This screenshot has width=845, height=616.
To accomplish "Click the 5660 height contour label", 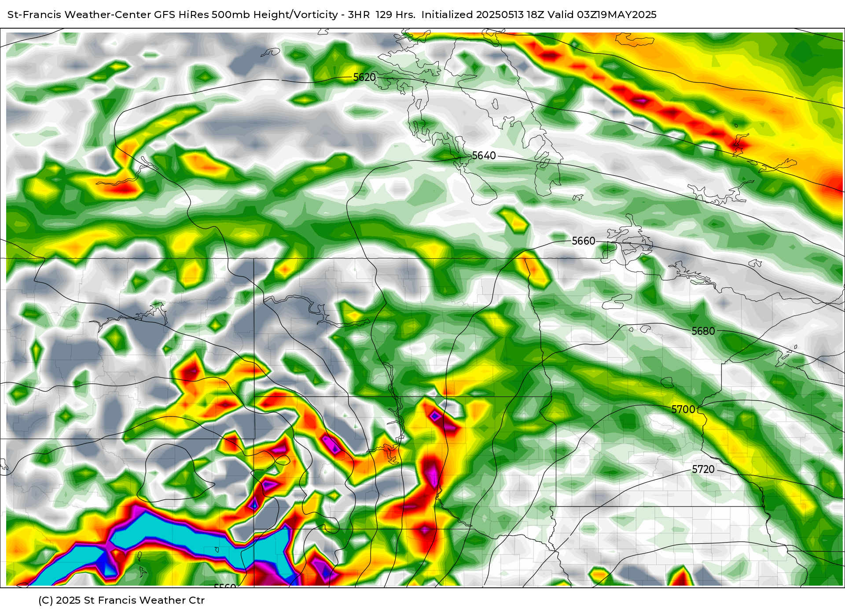I will tap(583, 241).
